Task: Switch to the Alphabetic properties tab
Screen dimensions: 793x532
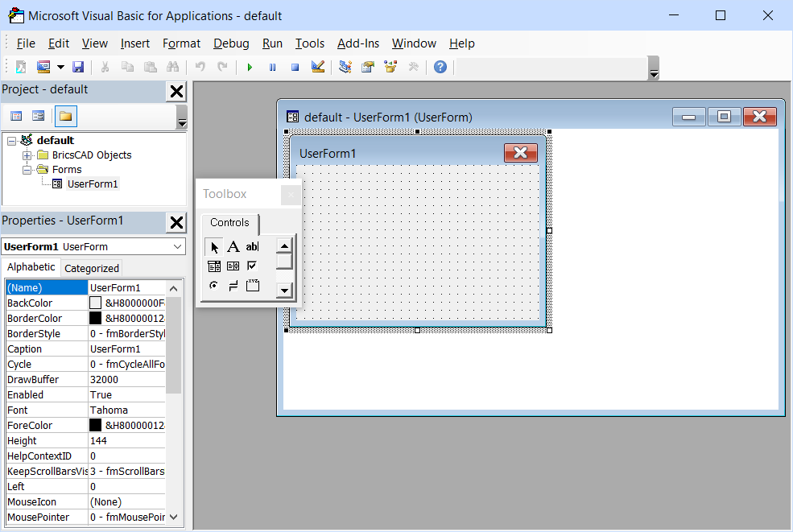Action: 31,267
